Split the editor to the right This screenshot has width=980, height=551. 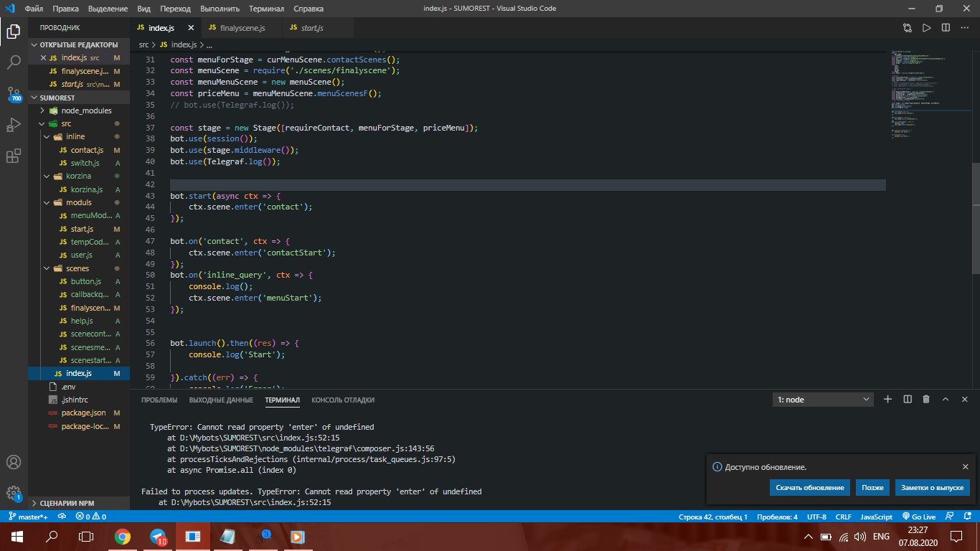[945, 28]
